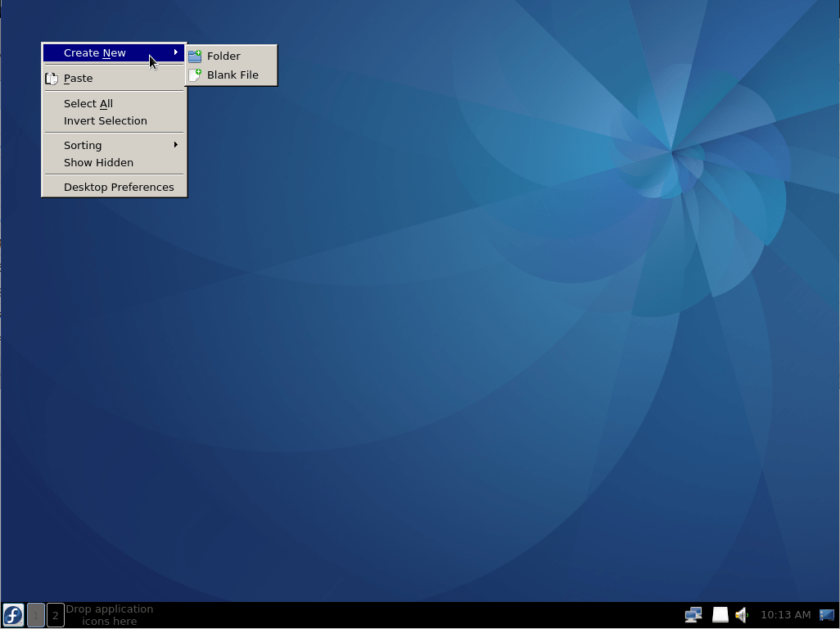Expand the Sorting submenu
The height and width of the screenshot is (629, 840).
coord(82,145)
